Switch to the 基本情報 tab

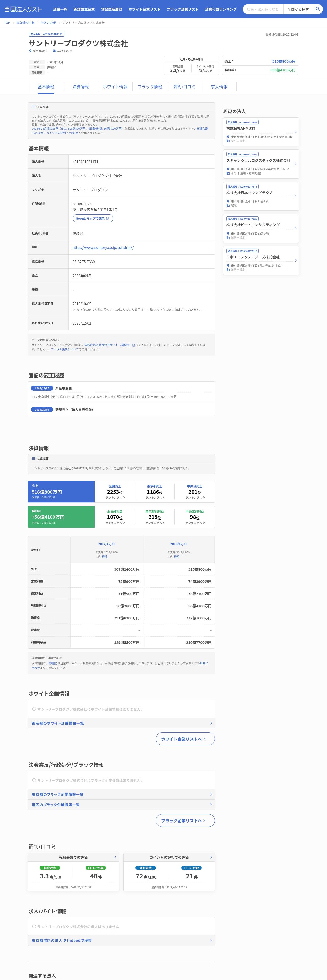click(46, 87)
